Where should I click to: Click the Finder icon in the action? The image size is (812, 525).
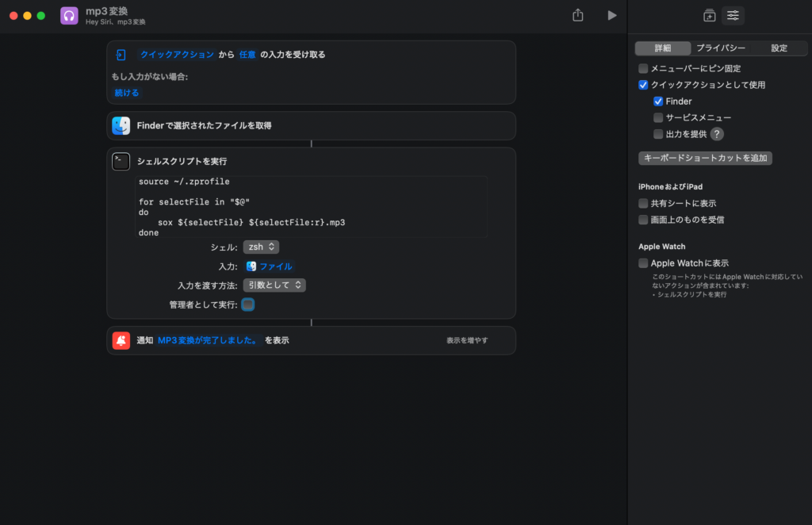coord(121,125)
